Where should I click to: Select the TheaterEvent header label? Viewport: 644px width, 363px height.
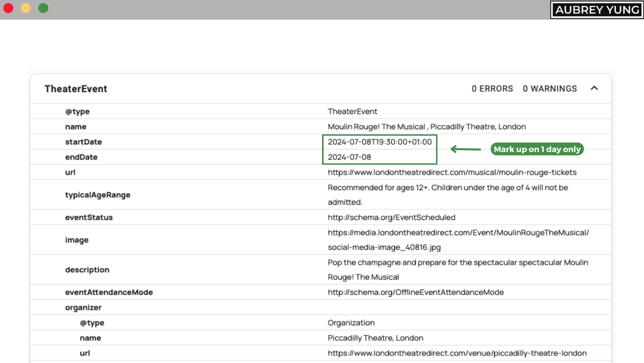click(75, 88)
